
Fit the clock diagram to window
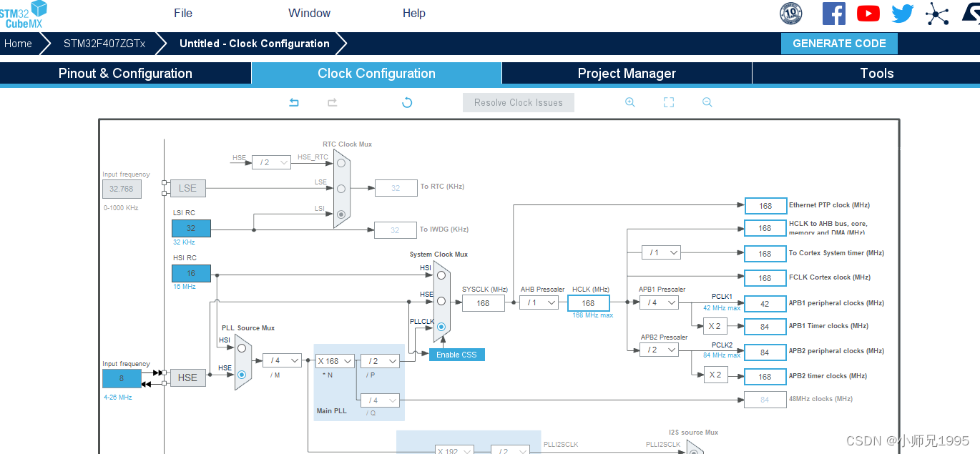(668, 102)
